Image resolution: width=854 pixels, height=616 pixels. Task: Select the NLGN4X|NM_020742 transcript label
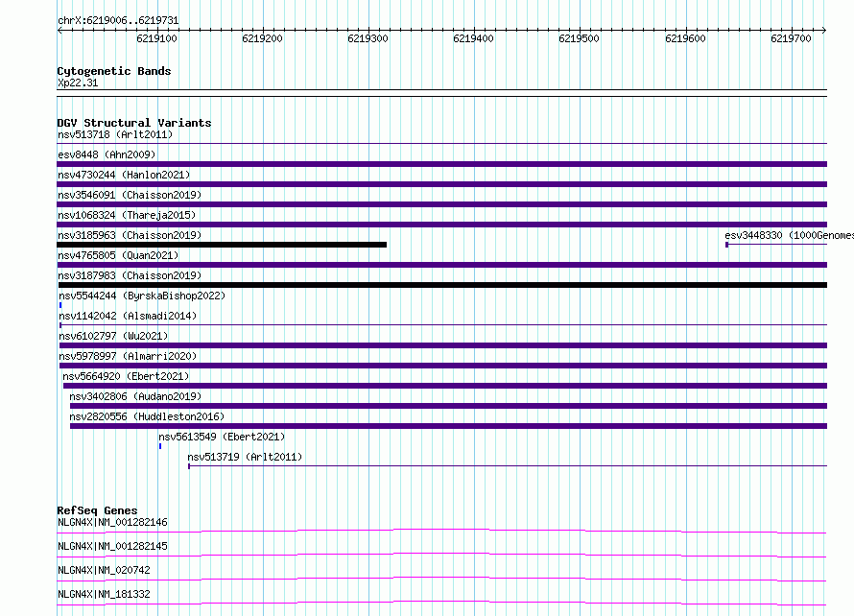104,570
